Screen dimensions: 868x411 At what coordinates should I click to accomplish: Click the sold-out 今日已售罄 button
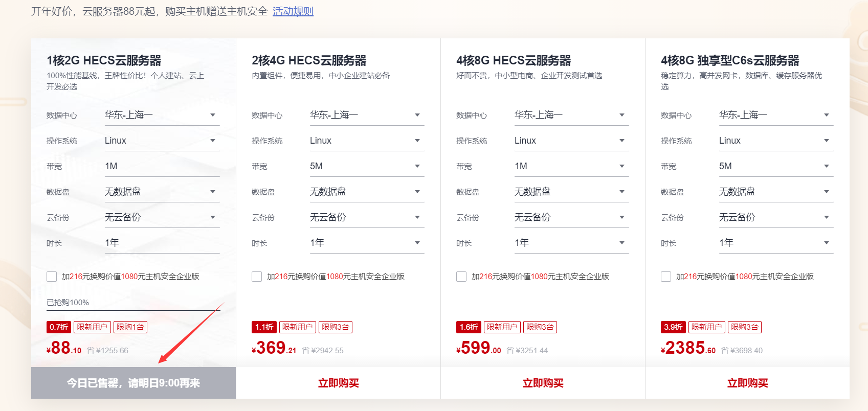[x=133, y=383]
